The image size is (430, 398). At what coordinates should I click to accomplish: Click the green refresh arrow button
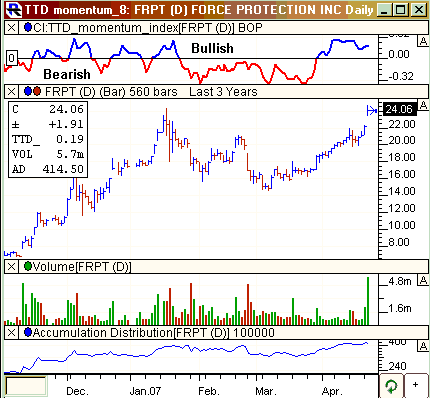(x=391, y=386)
